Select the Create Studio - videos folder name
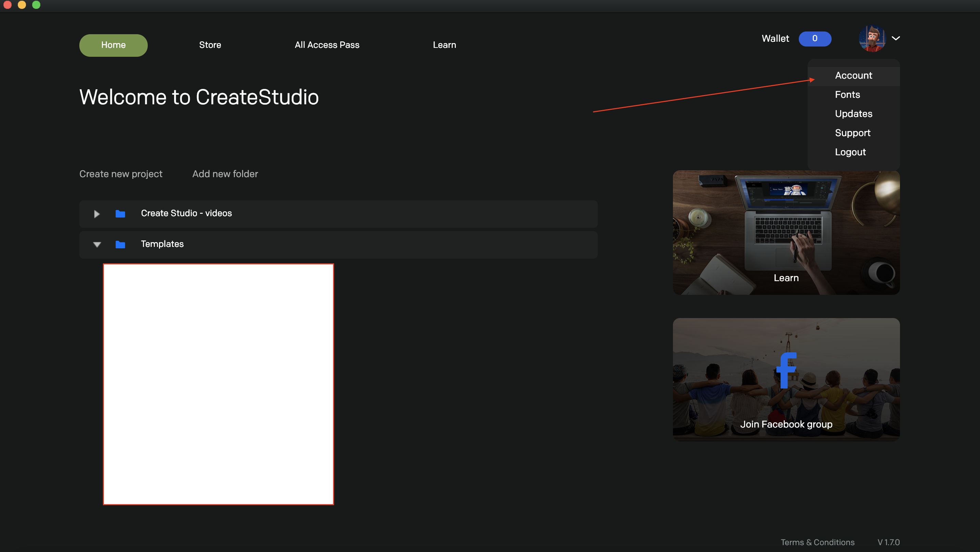 [x=186, y=213]
